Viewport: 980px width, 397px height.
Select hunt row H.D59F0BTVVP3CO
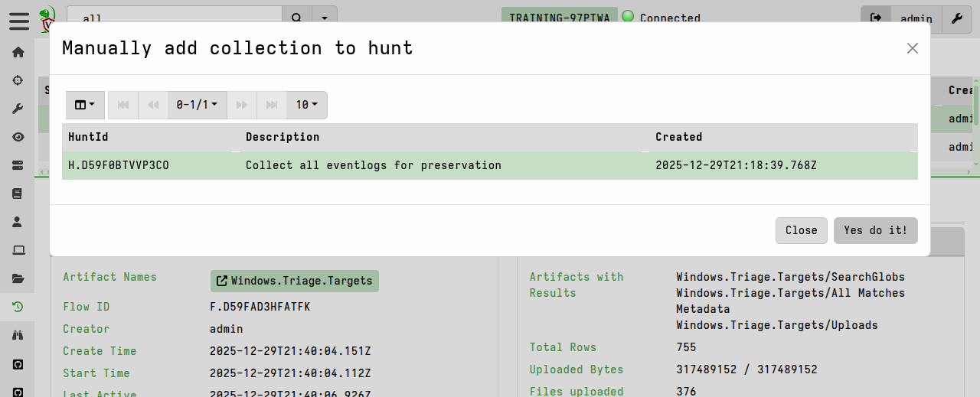coord(490,165)
